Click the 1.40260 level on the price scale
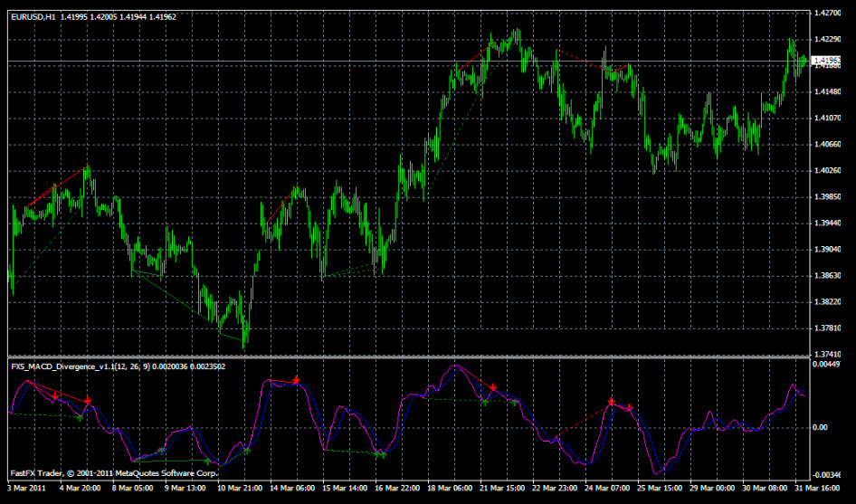 [x=827, y=170]
